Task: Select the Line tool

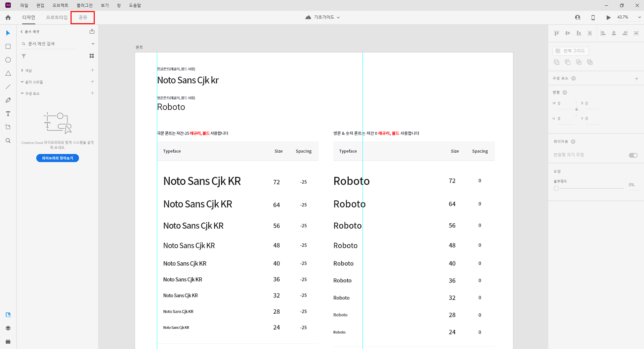Action: pos(8,87)
